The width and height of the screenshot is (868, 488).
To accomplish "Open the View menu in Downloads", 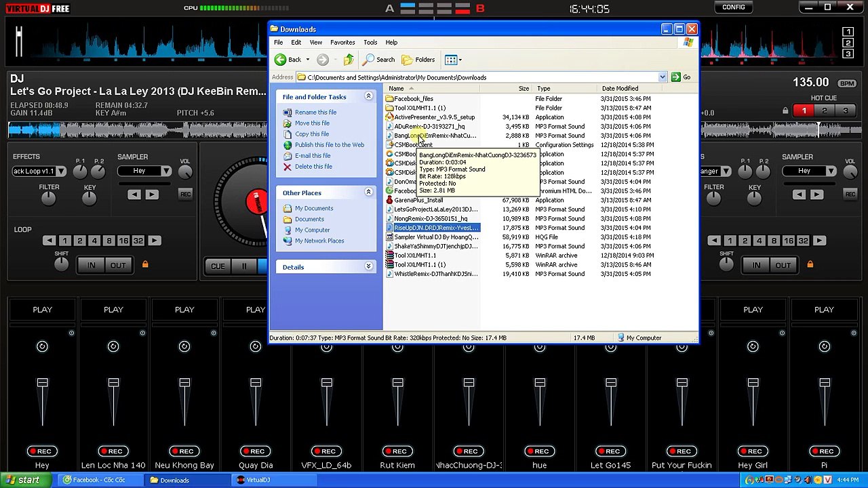I will [316, 42].
